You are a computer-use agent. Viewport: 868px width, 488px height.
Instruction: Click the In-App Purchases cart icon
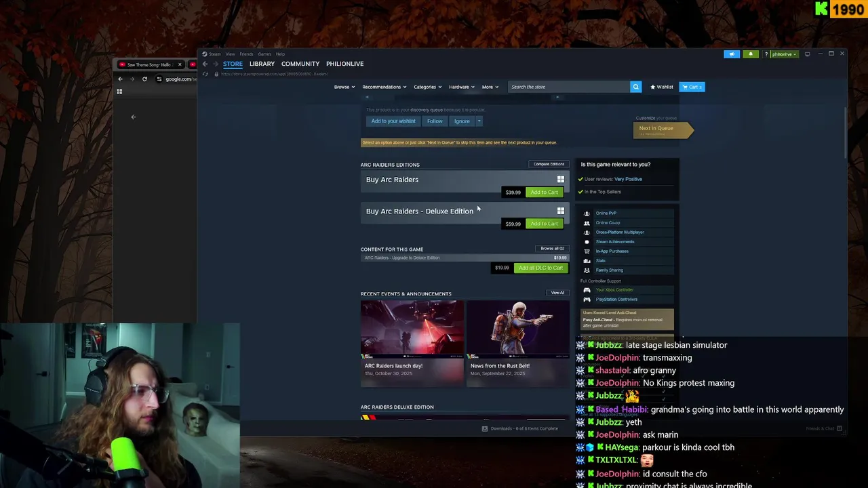(x=587, y=251)
